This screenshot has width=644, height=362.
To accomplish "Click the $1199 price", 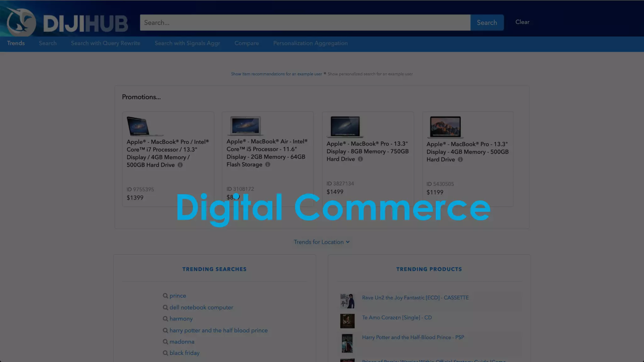I will point(435,192).
